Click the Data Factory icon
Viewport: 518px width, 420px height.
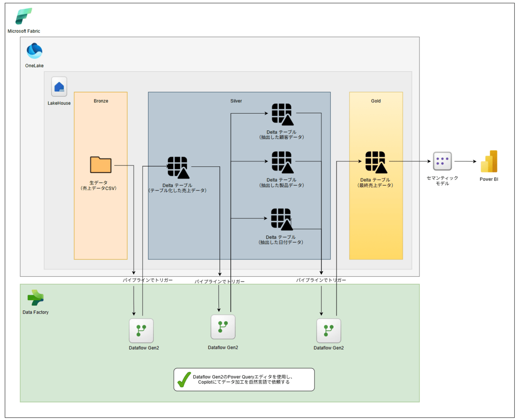click(x=36, y=298)
